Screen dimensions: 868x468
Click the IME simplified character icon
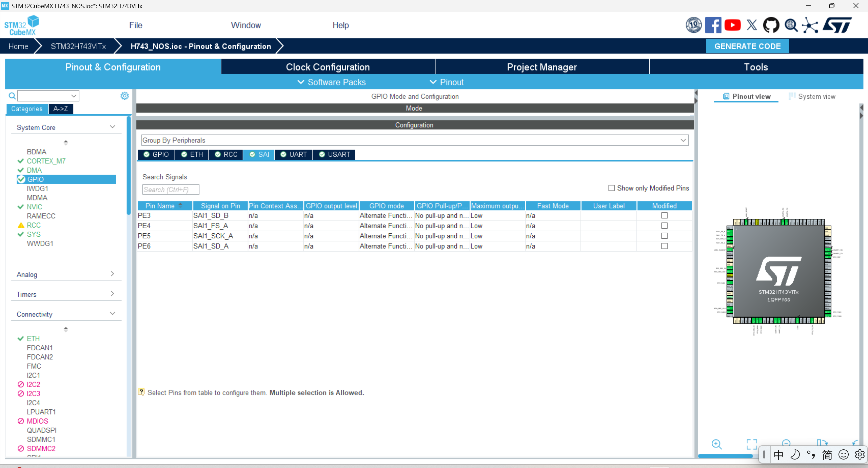click(827, 455)
